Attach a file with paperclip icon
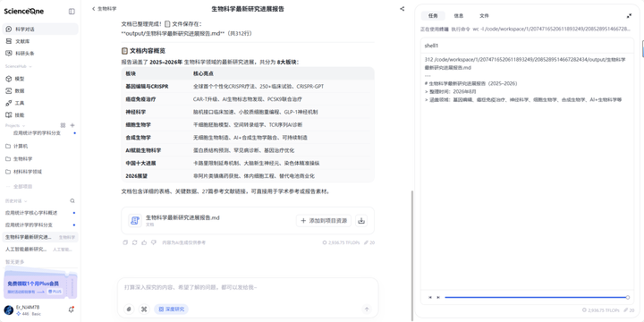The width and height of the screenshot is (644, 322). tap(129, 309)
